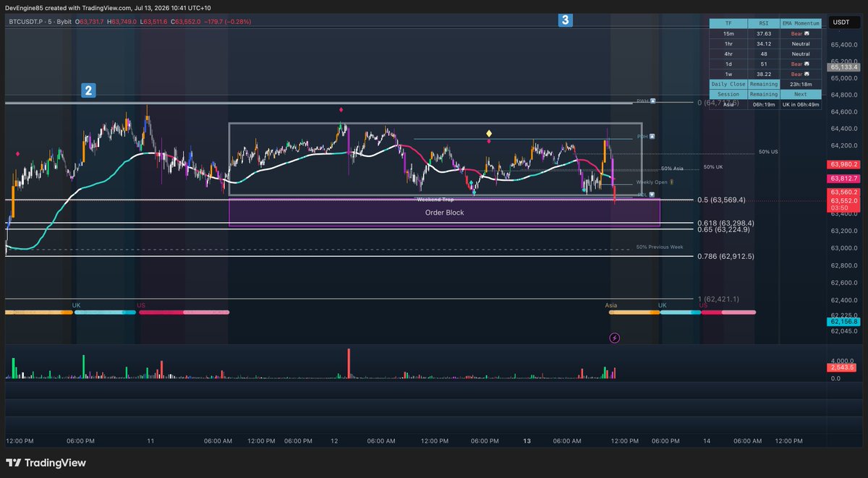Click the bear icon in the 1w row
This screenshot has height=478, width=868.
pyautogui.click(x=806, y=74)
